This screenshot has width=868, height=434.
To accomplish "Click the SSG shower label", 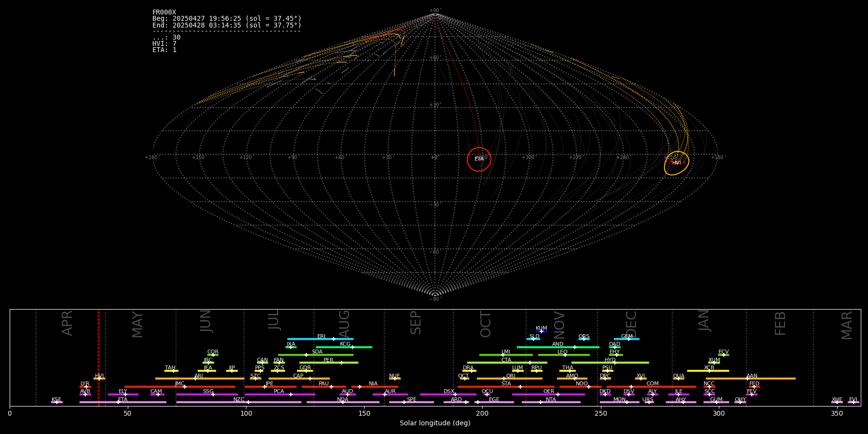I will click(208, 392).
